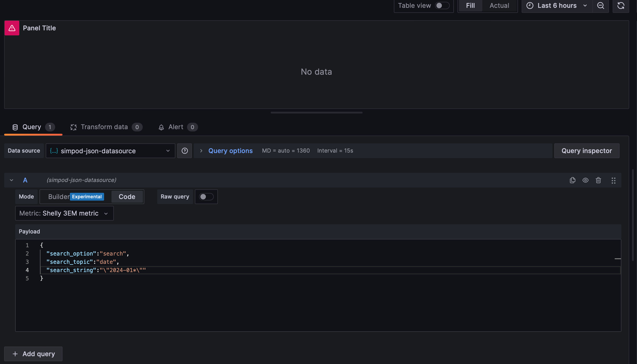Viewport: 637px width, 364px height.
Task: Open the Metric Shelly 3EM dropdown
Action: point(64,213)
